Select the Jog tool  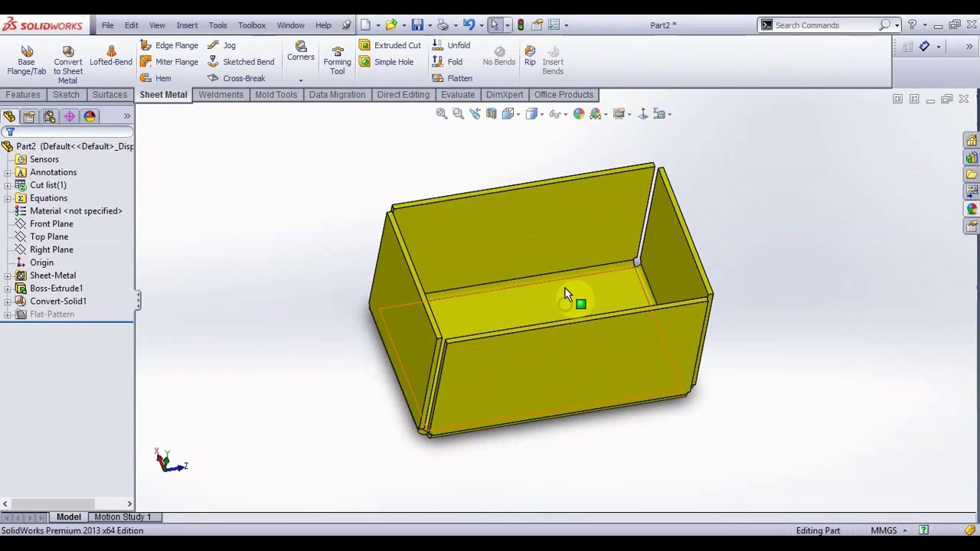tap(221, 45)
